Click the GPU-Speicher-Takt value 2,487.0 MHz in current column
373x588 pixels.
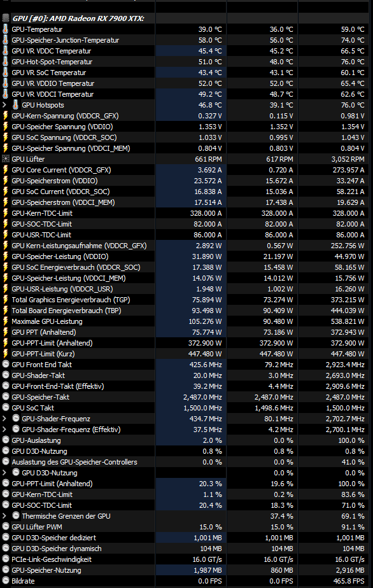click(x=202, y=396)
